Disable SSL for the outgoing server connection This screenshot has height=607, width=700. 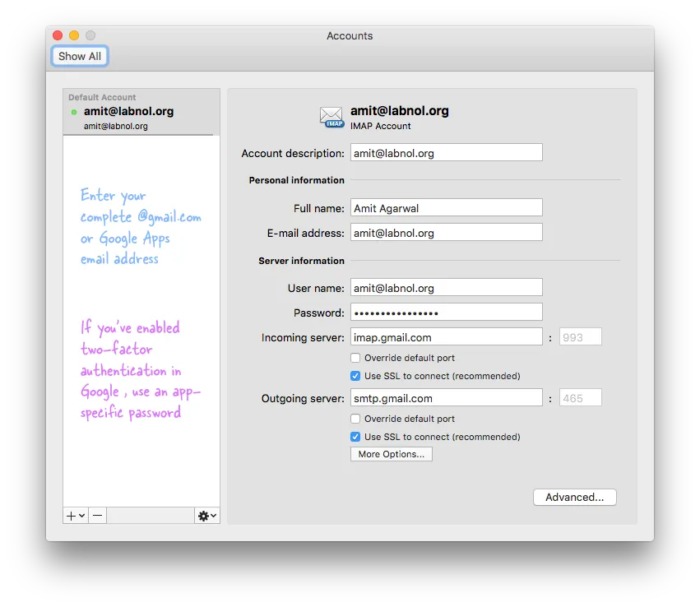pos(355,437)
